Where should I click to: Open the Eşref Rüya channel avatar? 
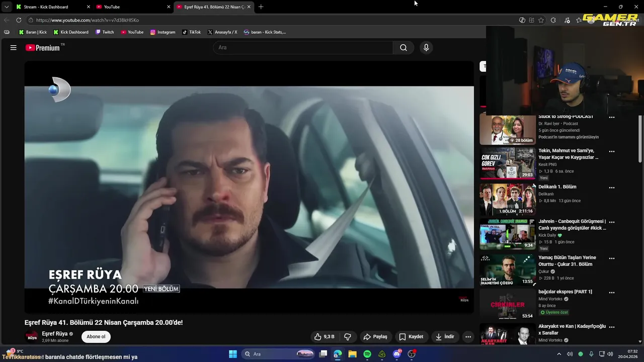(x=32, y=337)
